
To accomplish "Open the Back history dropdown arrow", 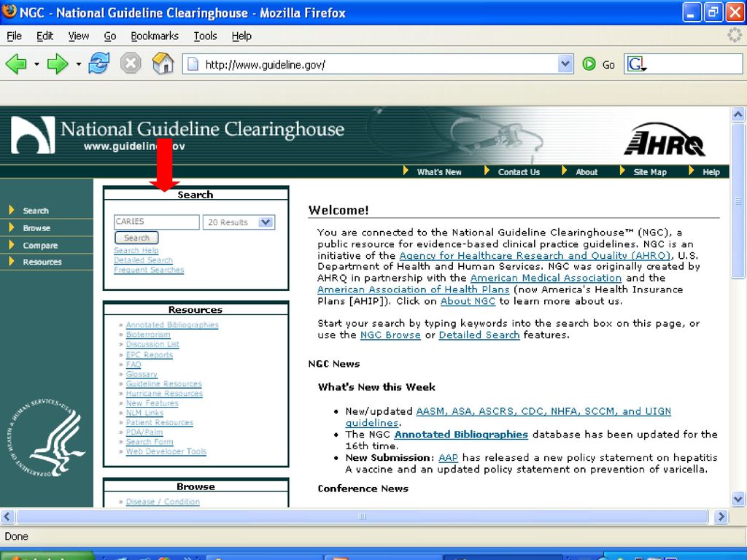I will 36,64.
